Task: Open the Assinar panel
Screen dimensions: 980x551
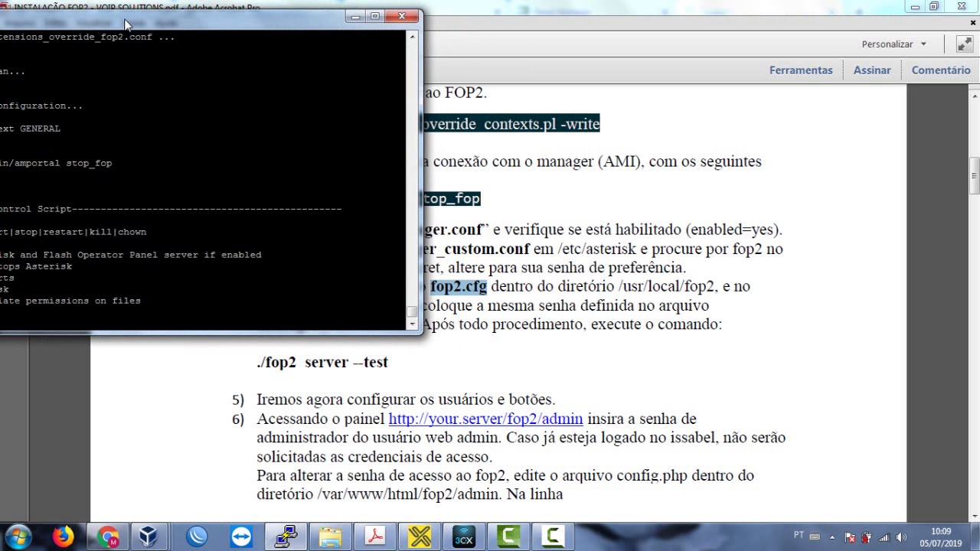Action: 872,70
